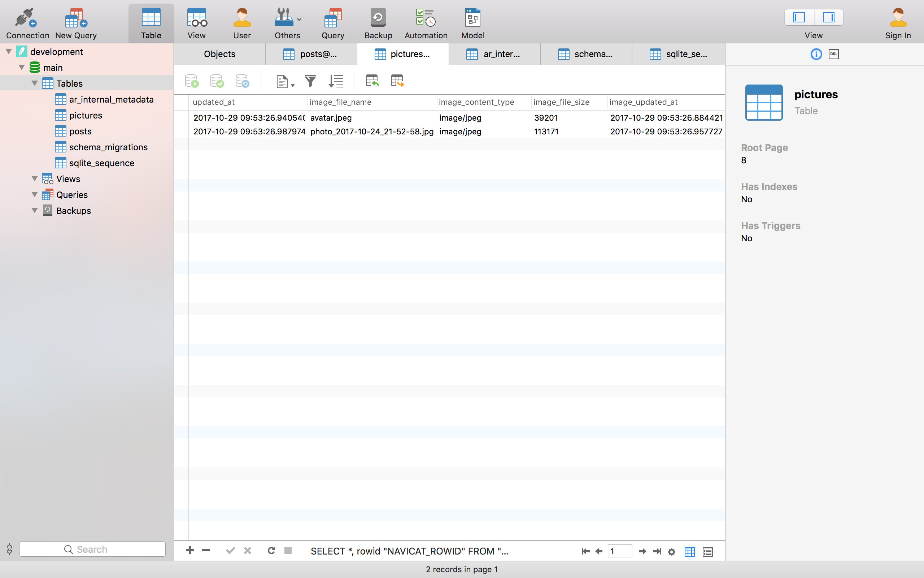The image size is (924, 578).
Task: Expand the Queries tree node
Action: coord(35,194)
